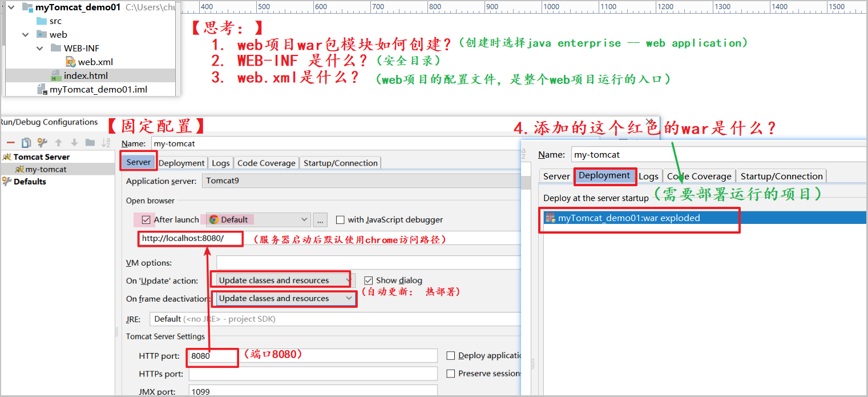Click the Create New Folder toolbar icon
Viewport: 868px width, 397px height.
click(90, 143)
